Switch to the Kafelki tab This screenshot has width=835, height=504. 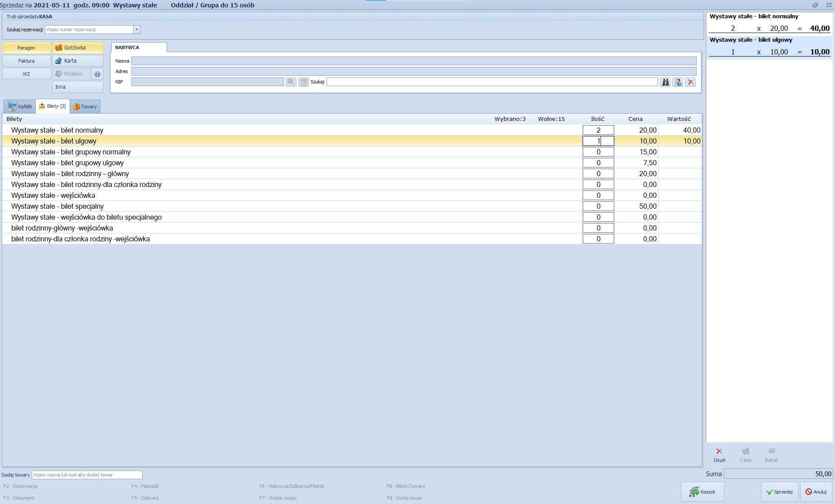point(20,107)
